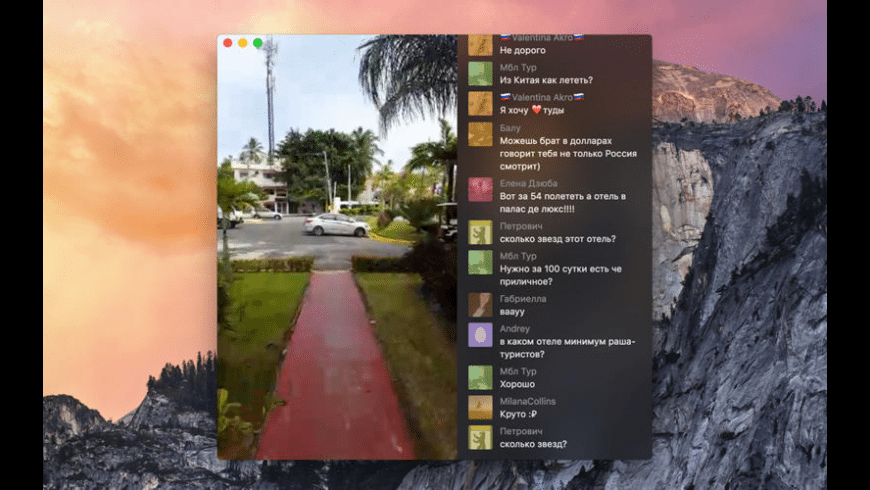Viewport: 870px width, 490px height.
Task: Open the username Мбл Тур above "Из Китая как лететь?"
Action: pos(518,68)
